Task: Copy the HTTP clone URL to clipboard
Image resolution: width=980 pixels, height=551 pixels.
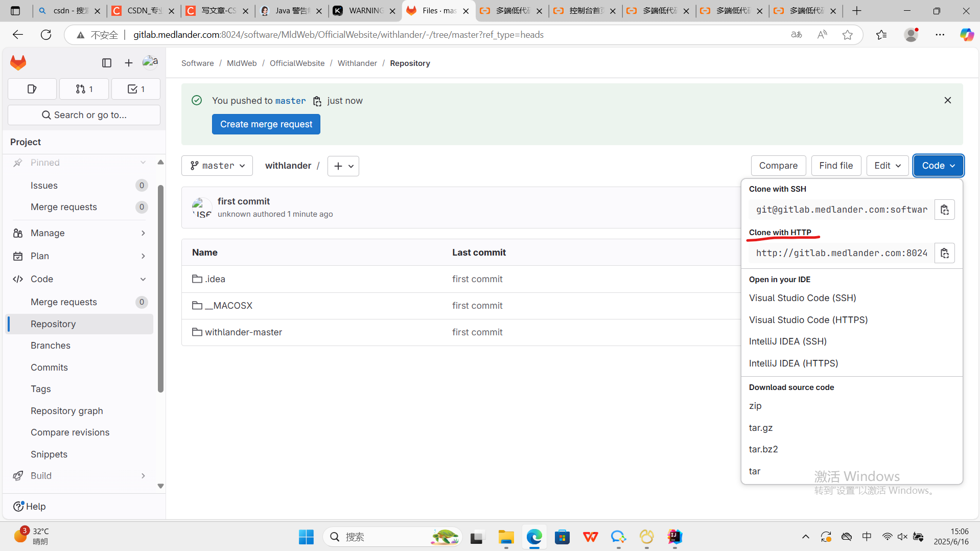Action: point(944,252)
